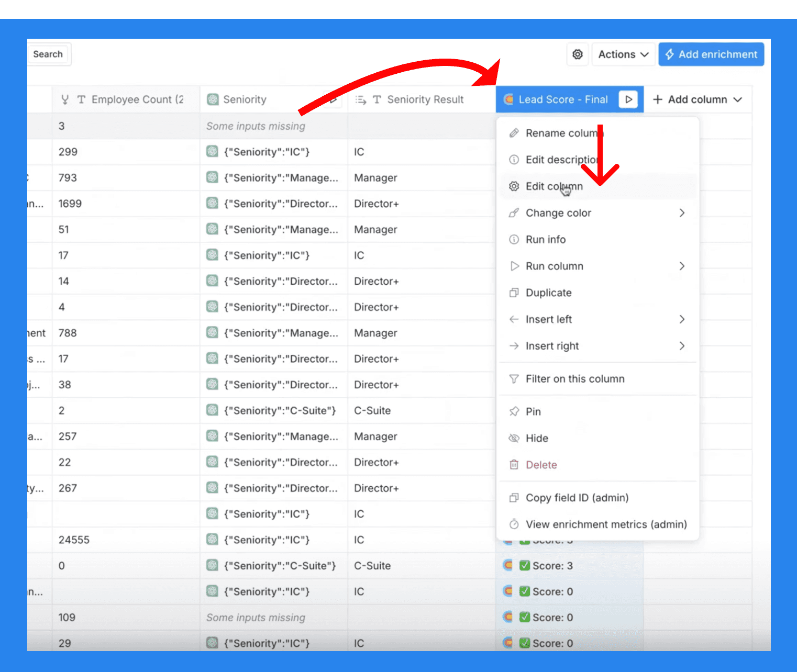Open the Add column dropdown

697,99
